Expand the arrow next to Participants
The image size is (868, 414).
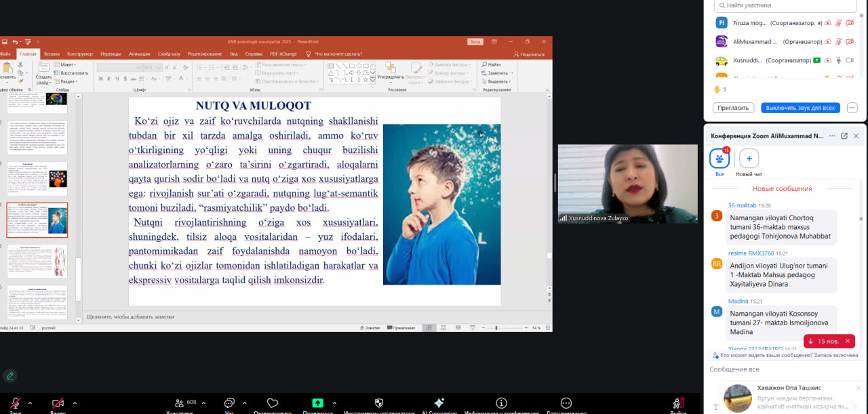[x=203, y=403]
